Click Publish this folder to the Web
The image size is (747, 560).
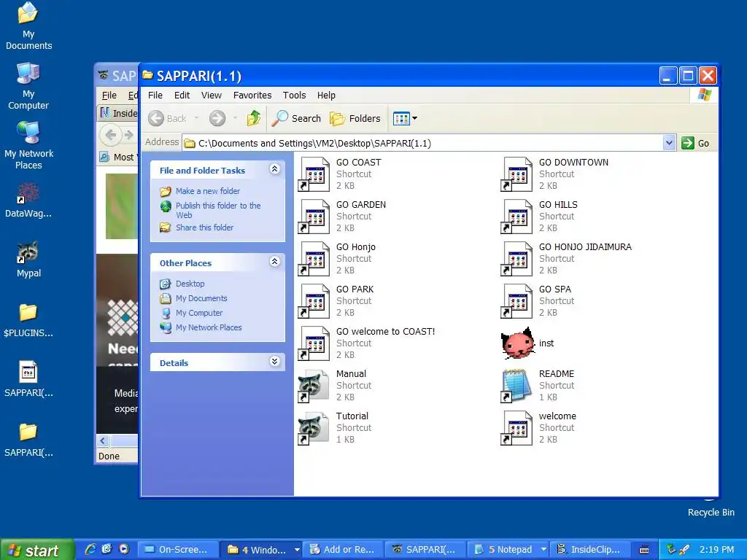point(218,210)
